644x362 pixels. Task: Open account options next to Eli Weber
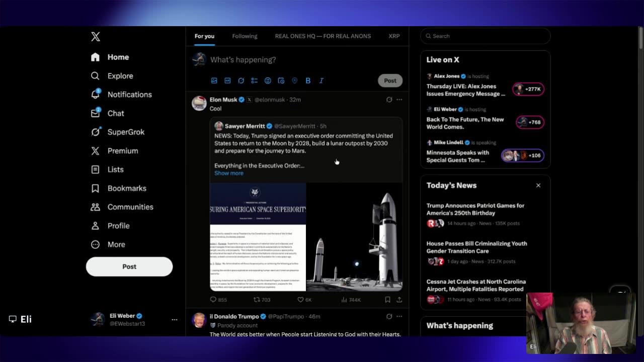pos(174,320)
